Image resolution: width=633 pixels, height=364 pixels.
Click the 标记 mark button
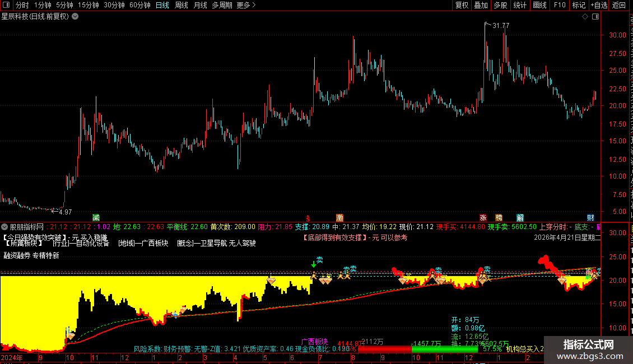point(579,5)
